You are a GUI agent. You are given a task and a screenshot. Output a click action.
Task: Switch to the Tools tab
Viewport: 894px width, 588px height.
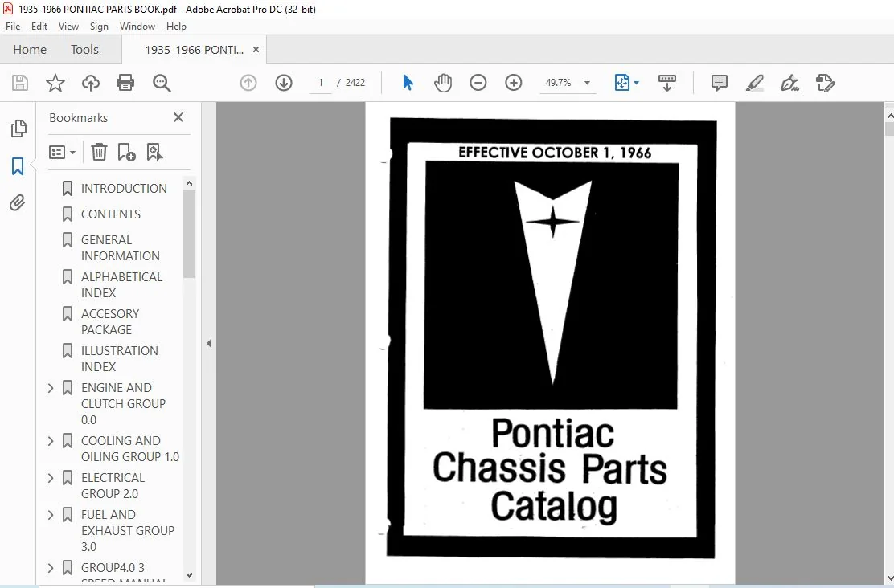tap(84, 50)
